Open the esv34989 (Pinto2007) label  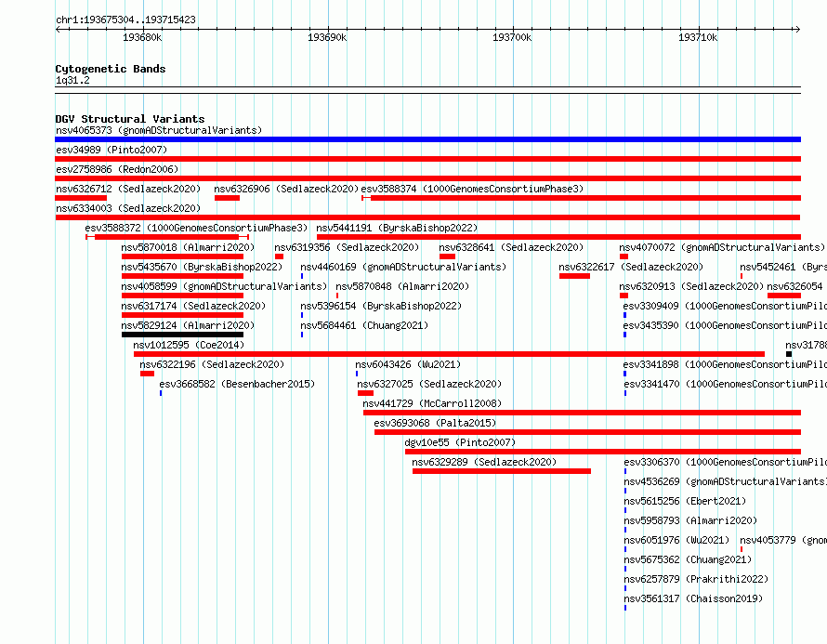[x=112, y=150]
